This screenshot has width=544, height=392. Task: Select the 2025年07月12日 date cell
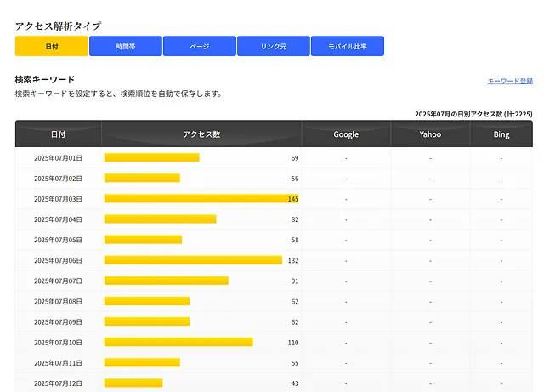(58, 383)
